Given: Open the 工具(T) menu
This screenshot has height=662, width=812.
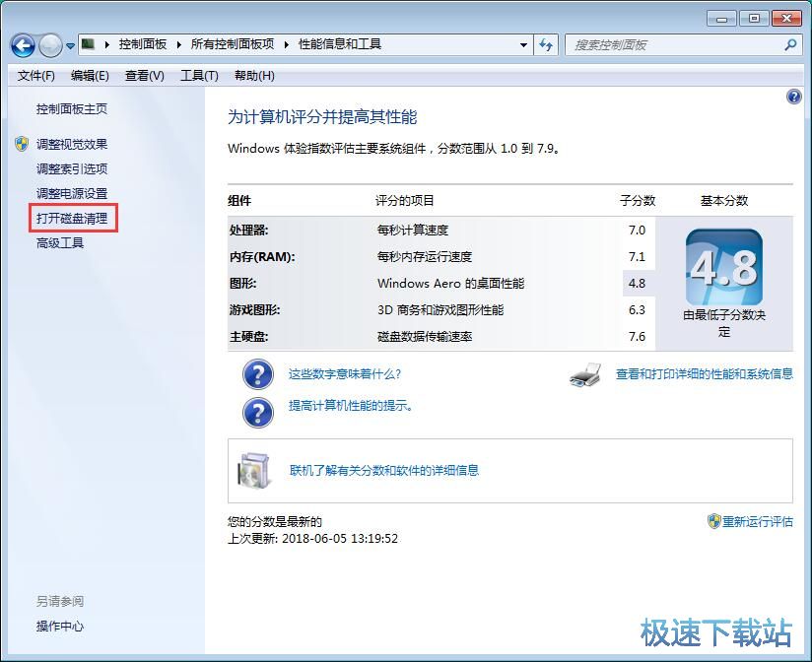Looking at the screenshot, I should coord(199,76).
